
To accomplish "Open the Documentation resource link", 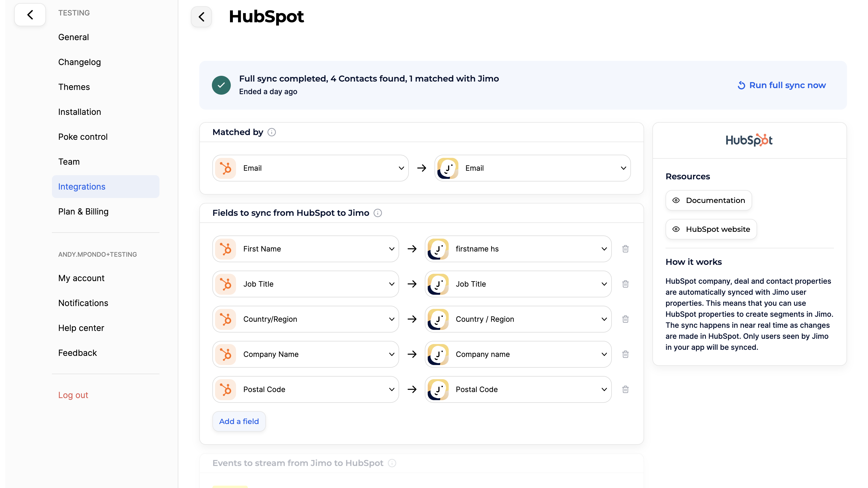I will [709, 200].
